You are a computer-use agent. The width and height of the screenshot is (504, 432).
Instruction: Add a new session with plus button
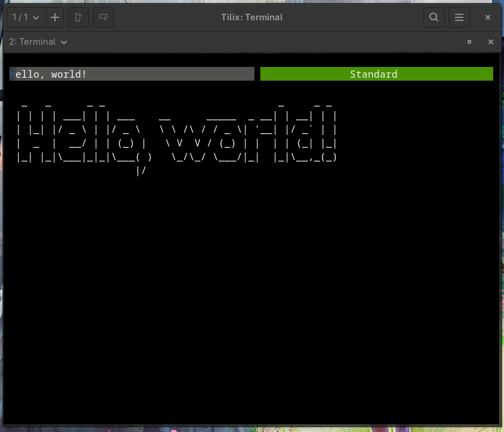[x=55, y=17]
